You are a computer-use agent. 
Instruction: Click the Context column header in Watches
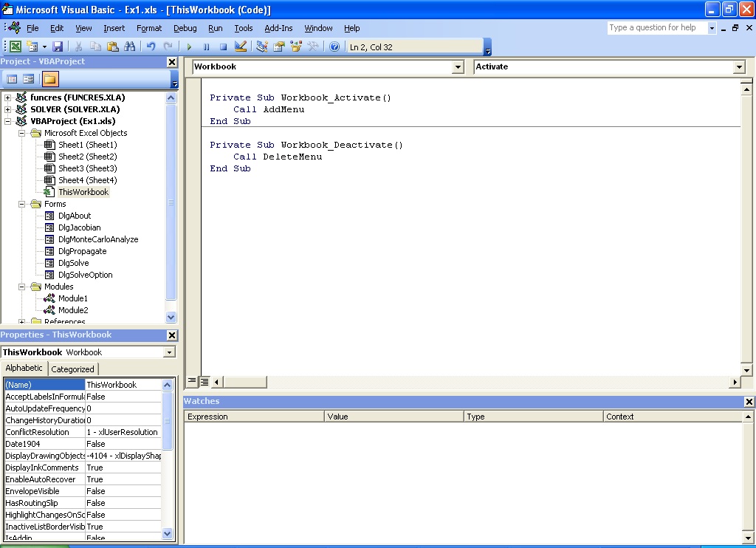[x=673, y=417]
